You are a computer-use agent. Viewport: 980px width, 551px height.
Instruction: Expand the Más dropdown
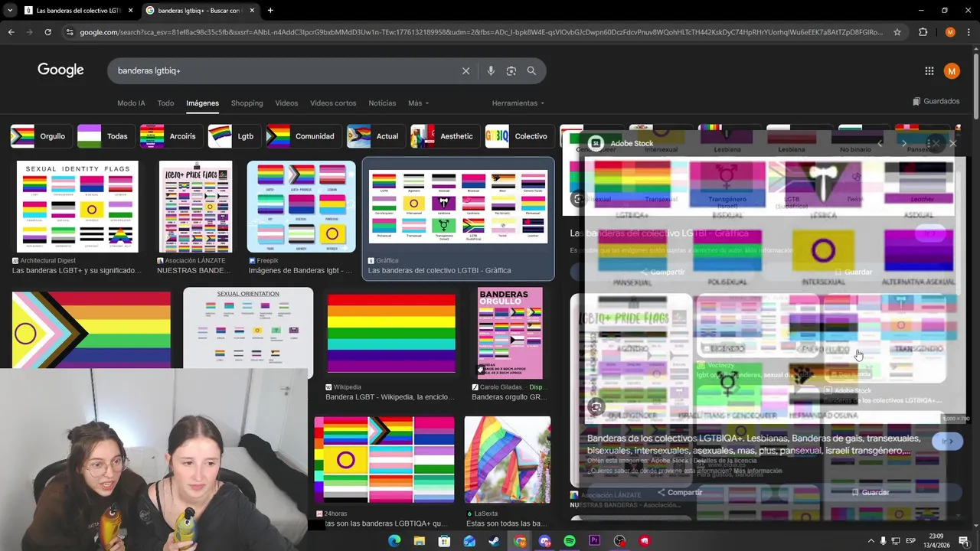[418, 103]
